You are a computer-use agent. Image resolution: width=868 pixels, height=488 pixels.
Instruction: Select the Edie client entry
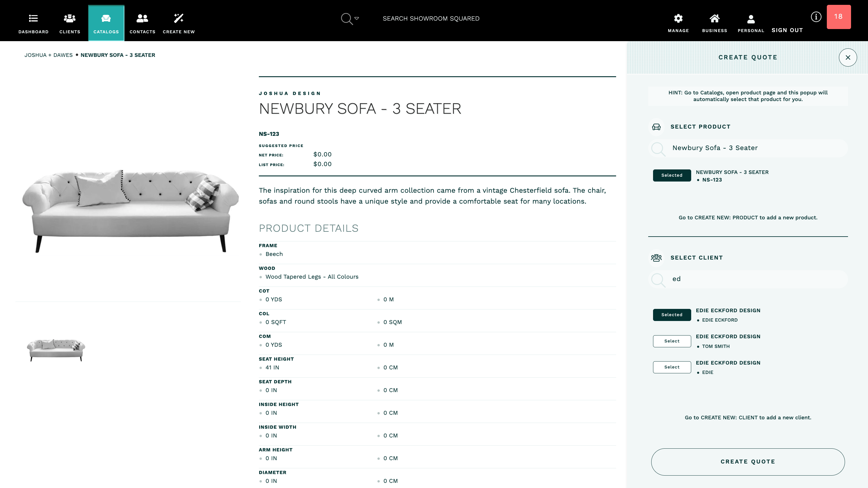point(672,367)
